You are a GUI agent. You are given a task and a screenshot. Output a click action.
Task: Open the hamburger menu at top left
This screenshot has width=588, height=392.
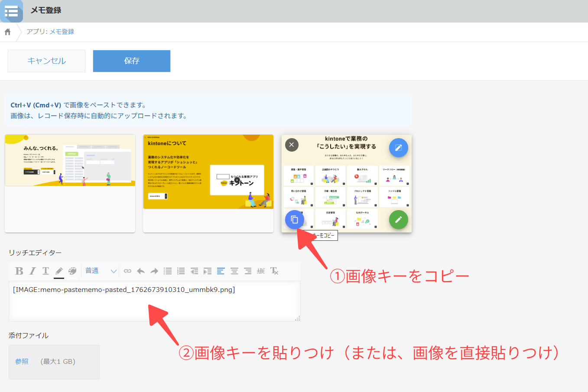coord(11,11)
